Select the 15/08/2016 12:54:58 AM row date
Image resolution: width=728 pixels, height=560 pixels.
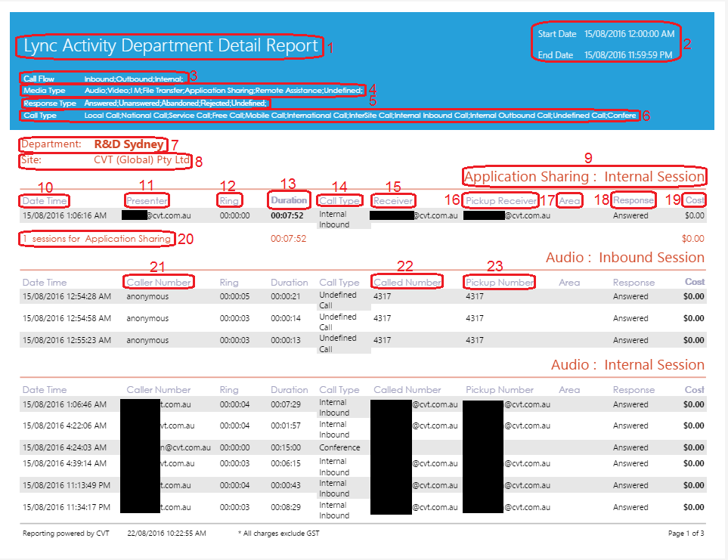click(x=67, y=318)
